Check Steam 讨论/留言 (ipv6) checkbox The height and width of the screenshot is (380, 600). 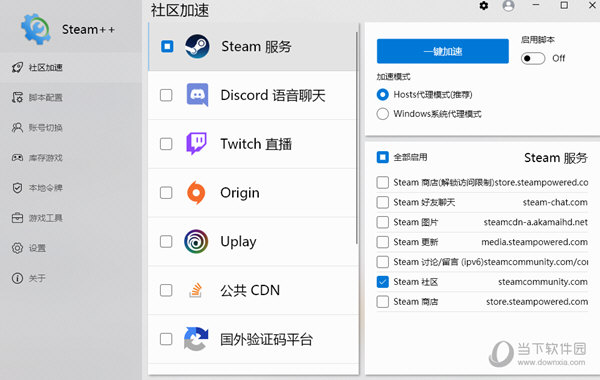tap(383, 262)
